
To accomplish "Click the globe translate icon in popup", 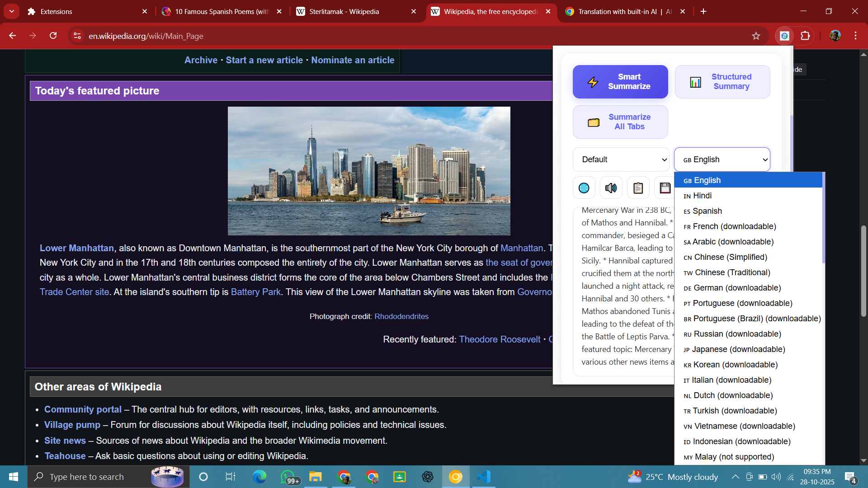I will click(584, 188).
